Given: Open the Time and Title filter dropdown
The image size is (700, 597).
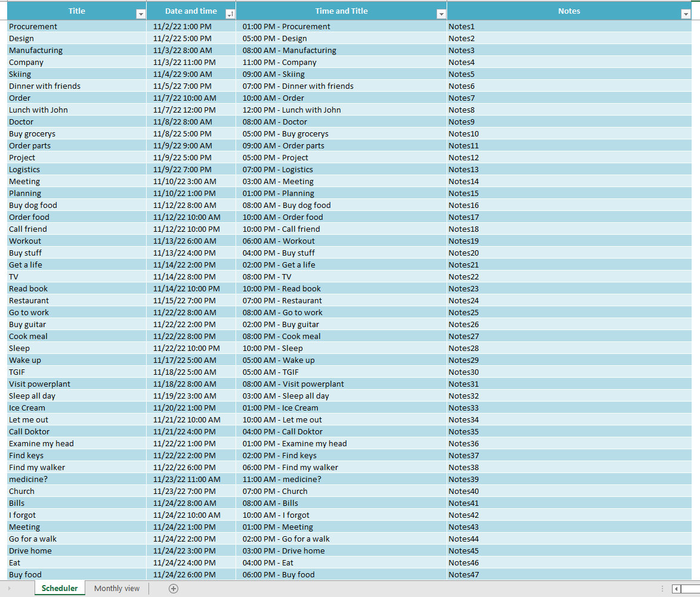Looking at the screenshot, I should click(441, 14).
